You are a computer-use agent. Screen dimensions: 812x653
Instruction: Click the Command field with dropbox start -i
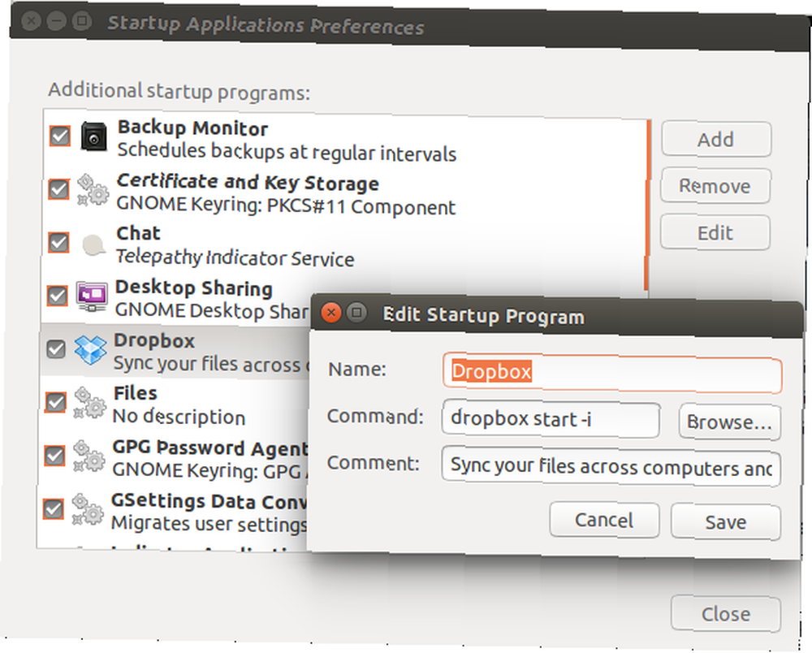[551, 419]
